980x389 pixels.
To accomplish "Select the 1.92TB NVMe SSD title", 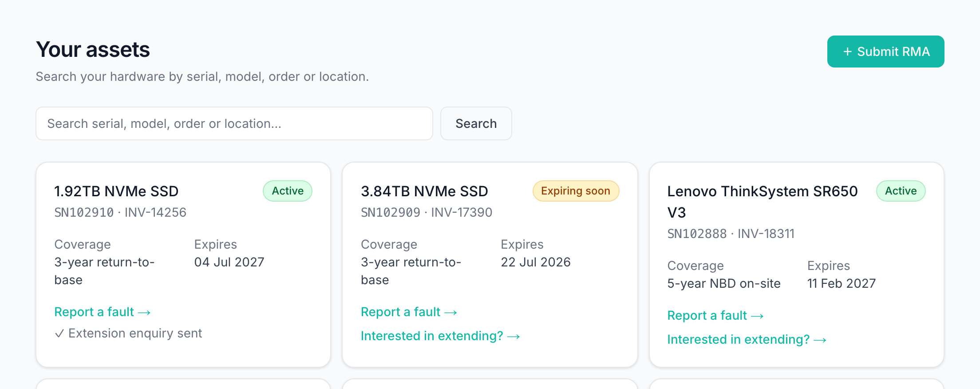I will [116, 191].
